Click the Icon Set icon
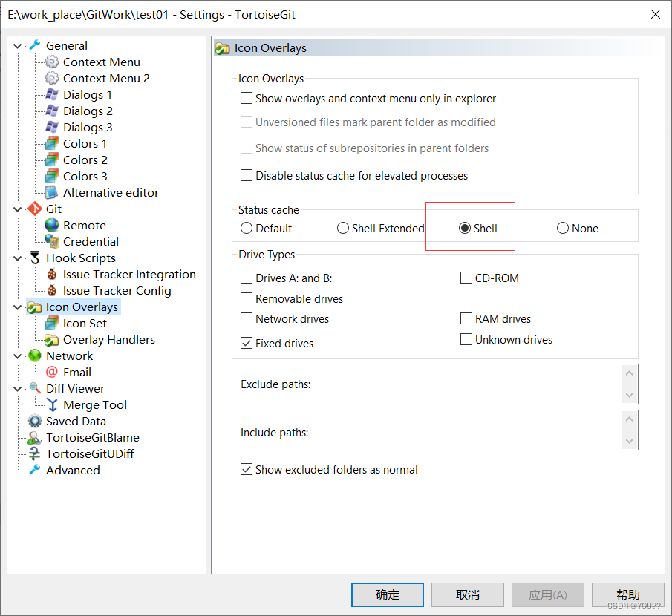 tap(52, 323)
